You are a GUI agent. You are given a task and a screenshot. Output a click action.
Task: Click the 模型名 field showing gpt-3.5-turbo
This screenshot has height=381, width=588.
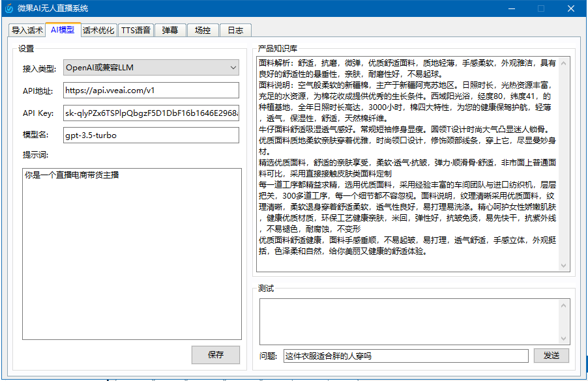[151, 135]
